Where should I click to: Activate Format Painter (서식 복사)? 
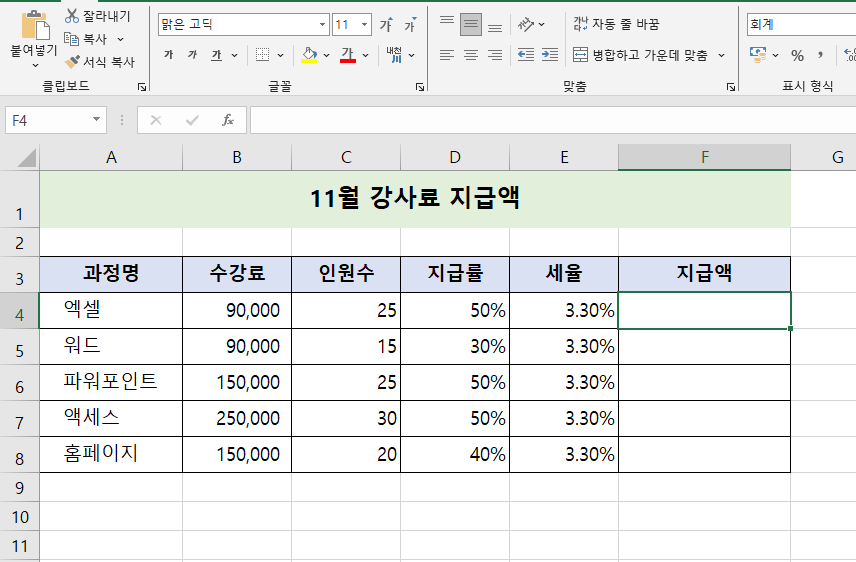pos(99,62)
